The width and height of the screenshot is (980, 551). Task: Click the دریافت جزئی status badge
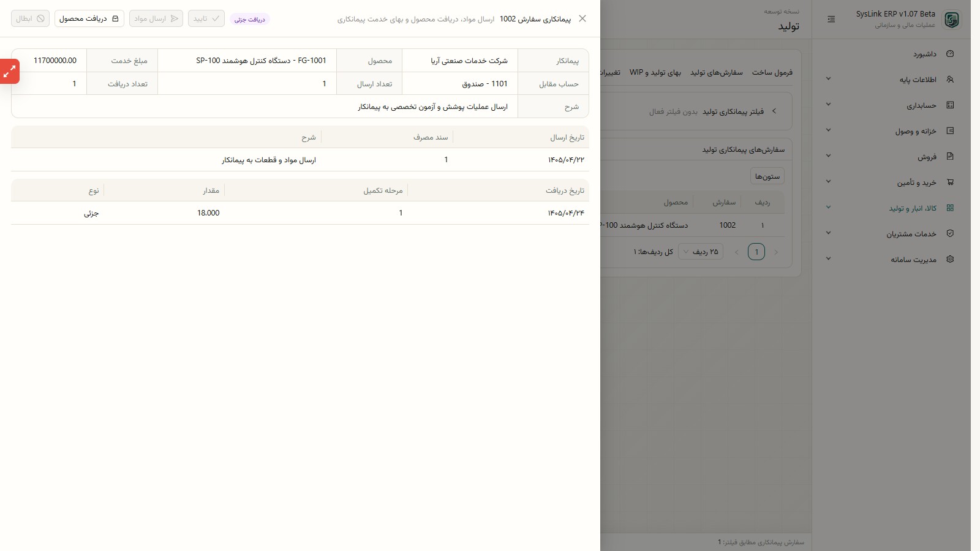[250, 19]
